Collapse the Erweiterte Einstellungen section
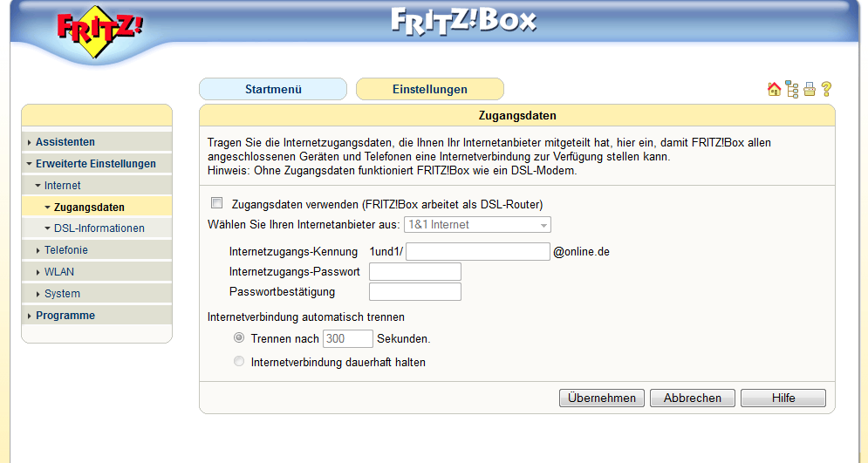Viewport: 868px width, 463px height. 97,163
